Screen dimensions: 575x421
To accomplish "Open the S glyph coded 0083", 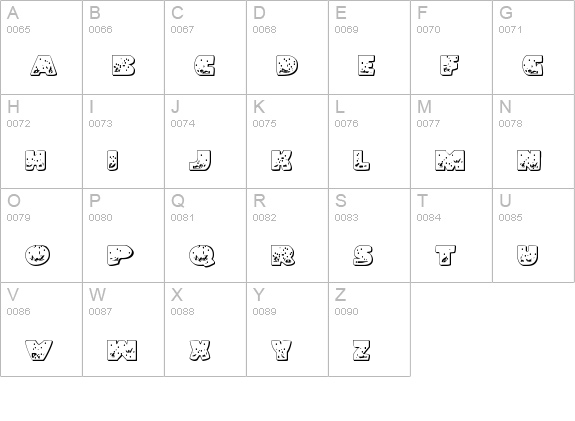I will click(369, 235).
